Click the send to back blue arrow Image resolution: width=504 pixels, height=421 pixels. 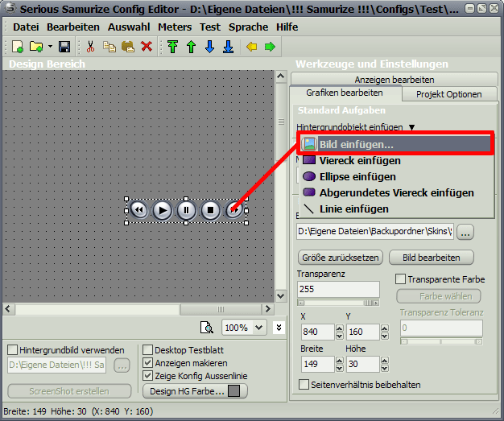point(228,47)
